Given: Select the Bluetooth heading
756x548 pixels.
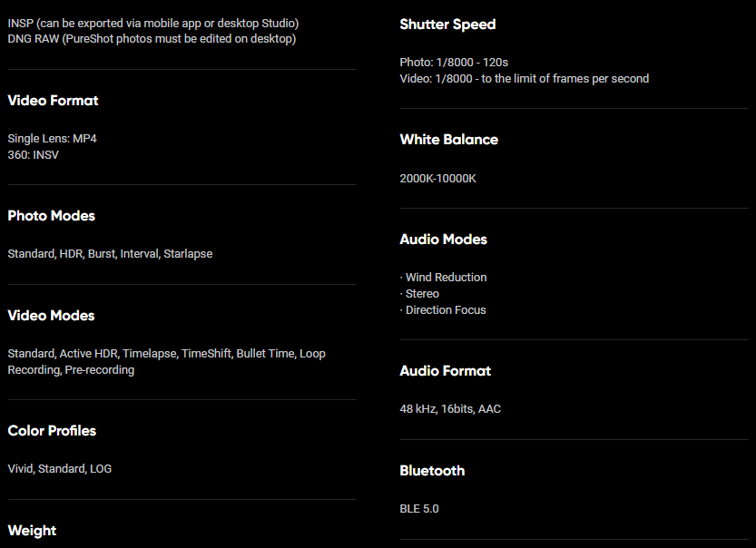Looking at the screenshot, I should coord(433,470).
